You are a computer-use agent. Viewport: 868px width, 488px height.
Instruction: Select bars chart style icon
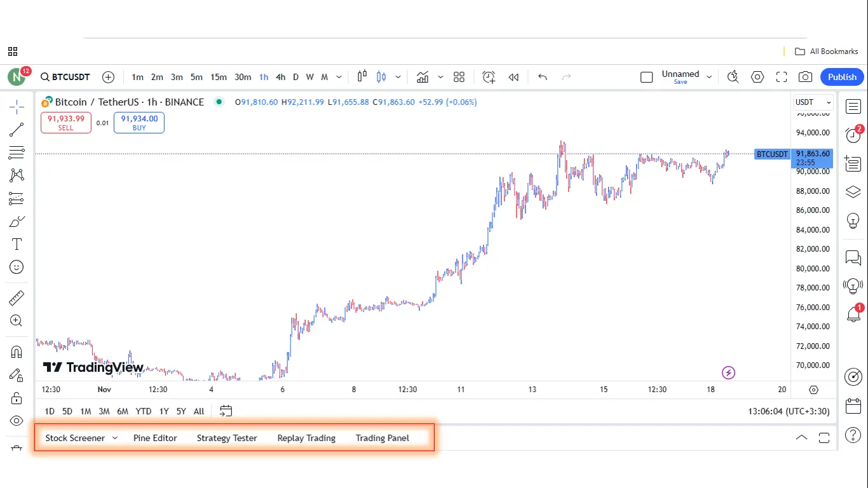click(362, 77)
